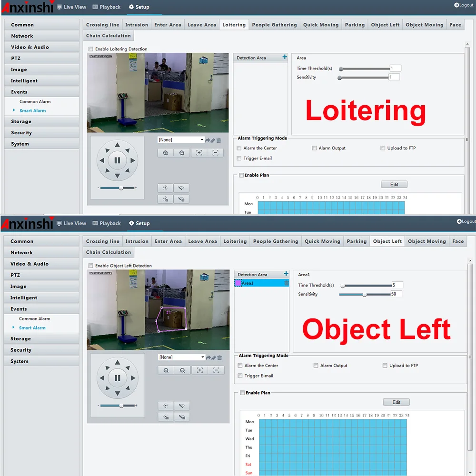Click focus far icon in Loitering panel

pyautogui.click(x=216, y=153)
